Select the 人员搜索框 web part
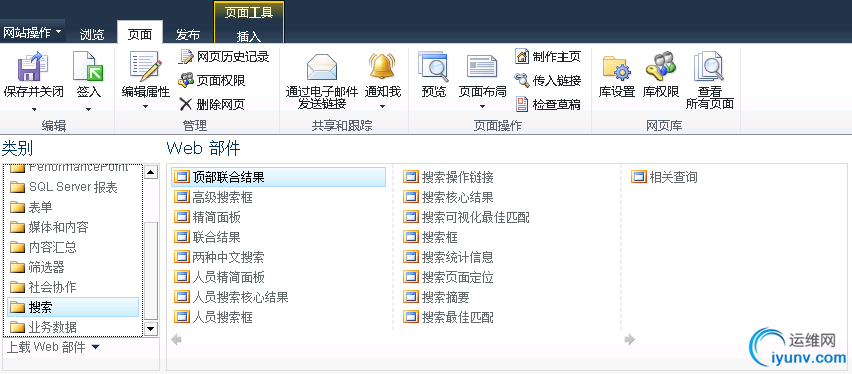This screenshot has height=374, width=852. [x=214, y=317]
